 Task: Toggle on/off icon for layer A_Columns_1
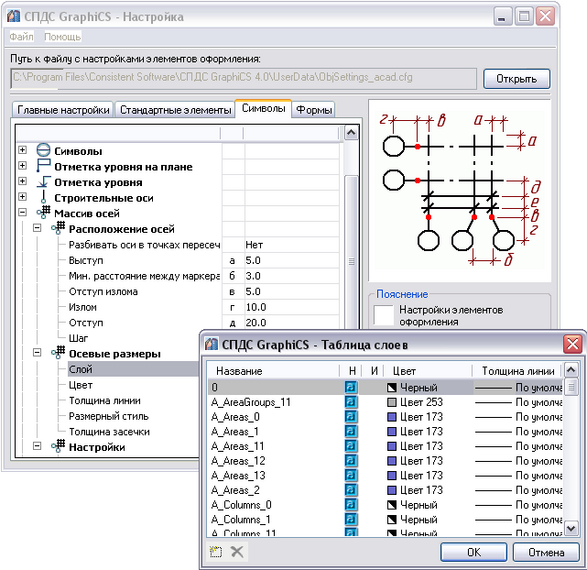[351, 519]
